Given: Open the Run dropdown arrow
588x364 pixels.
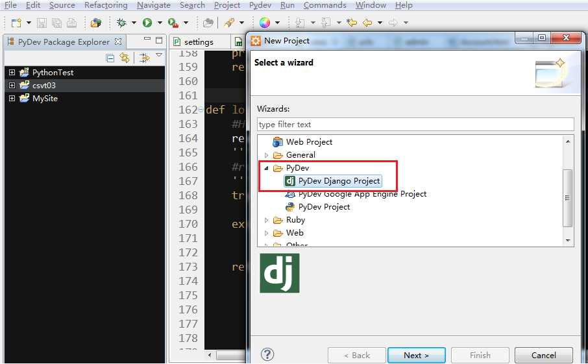Looking at the screenshot, I should pos(160,23).
